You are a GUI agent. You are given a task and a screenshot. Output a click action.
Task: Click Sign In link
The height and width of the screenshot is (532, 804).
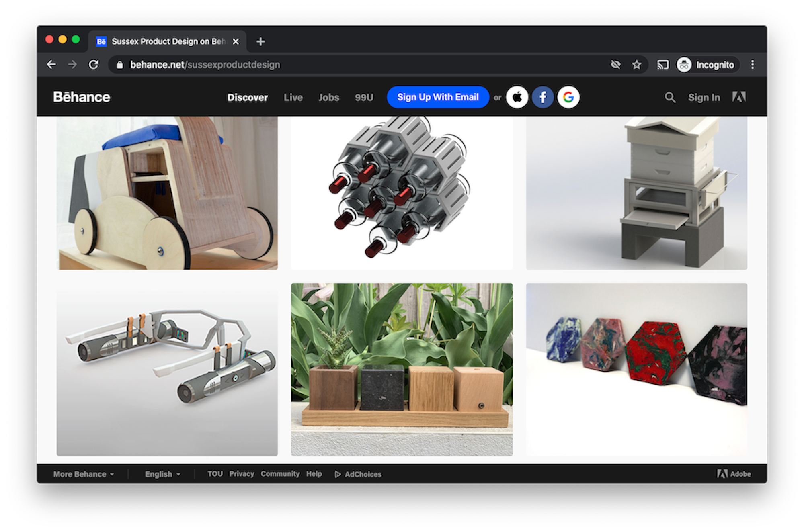pos(704,98)
